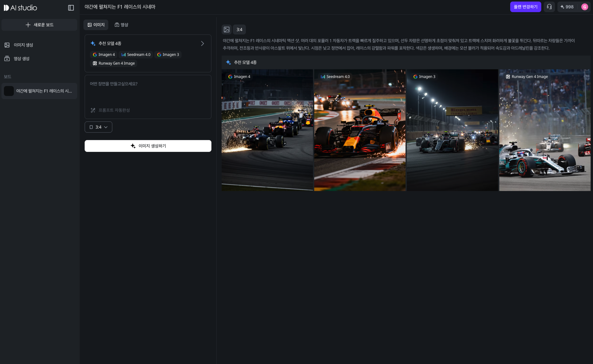Click the image icon beside 3:4 badge
Image resolution: width=593 pixels, height=364 pixels.
(226, 29)
